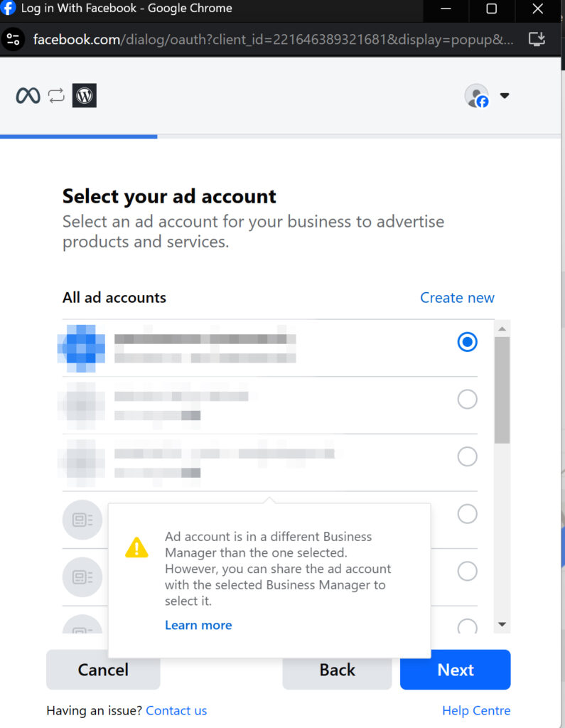Open the profile avatar with Facebook badge
Viewport: 565px width, 728px height.
tap(476, 95)
